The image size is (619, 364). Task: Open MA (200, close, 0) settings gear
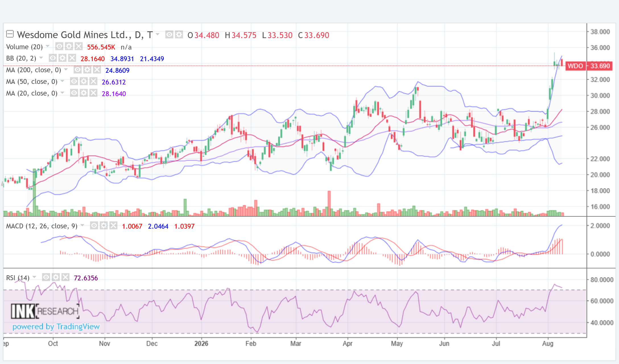[x=87, y=70]
